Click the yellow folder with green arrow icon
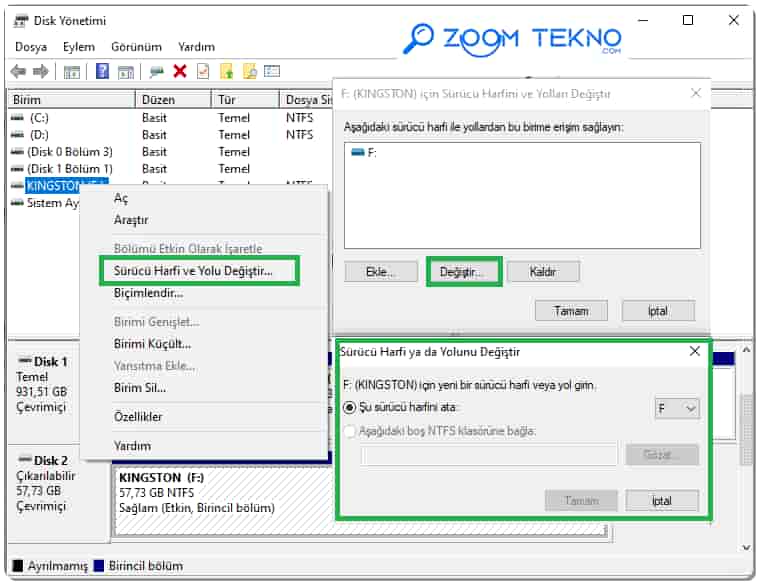759x584 pixels. coord(227,71)
